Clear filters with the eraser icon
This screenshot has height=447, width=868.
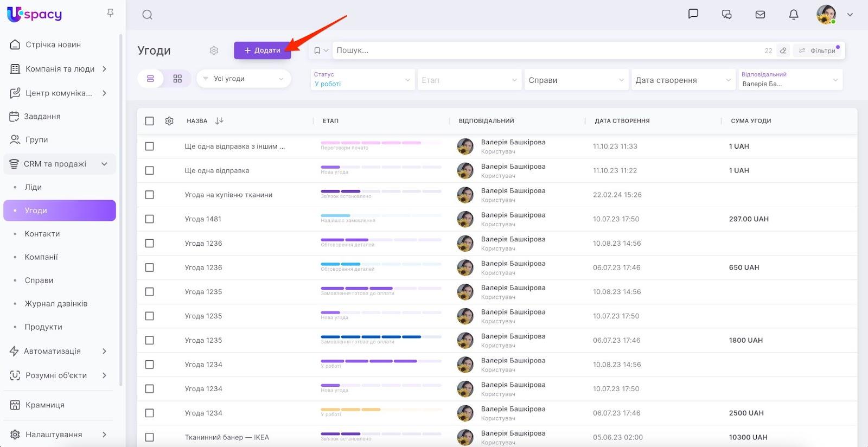[x=783, y=50]
